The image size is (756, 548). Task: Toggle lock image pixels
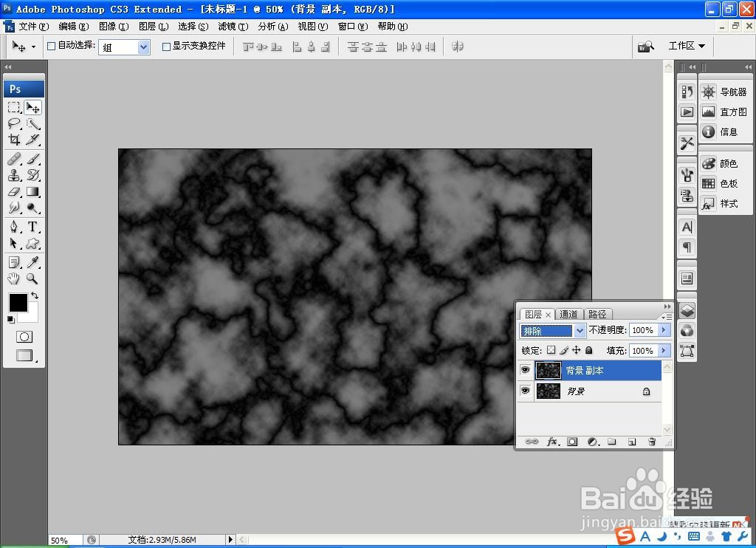click(564, 350)
